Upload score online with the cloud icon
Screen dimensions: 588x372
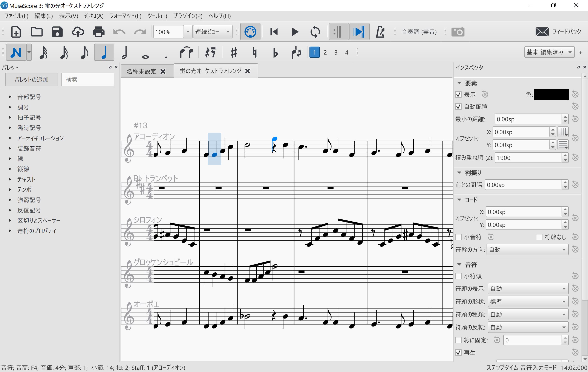click(78, 32)
